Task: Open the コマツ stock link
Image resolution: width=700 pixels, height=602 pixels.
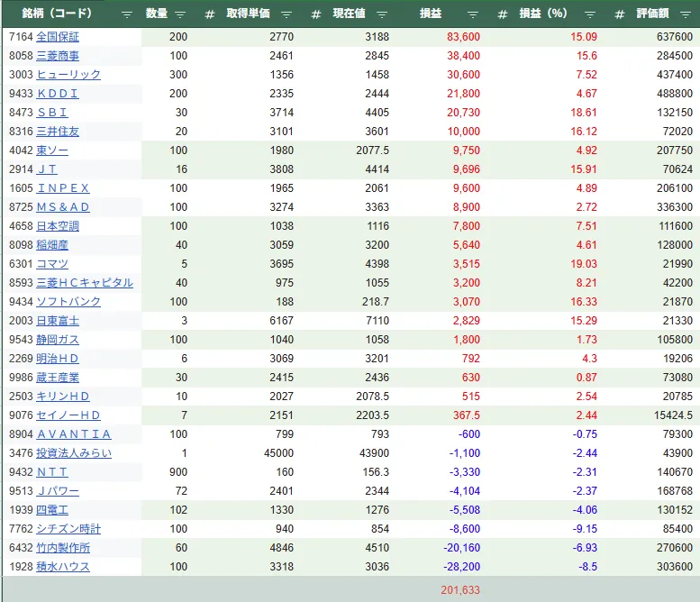Action: tap(52, 264)
